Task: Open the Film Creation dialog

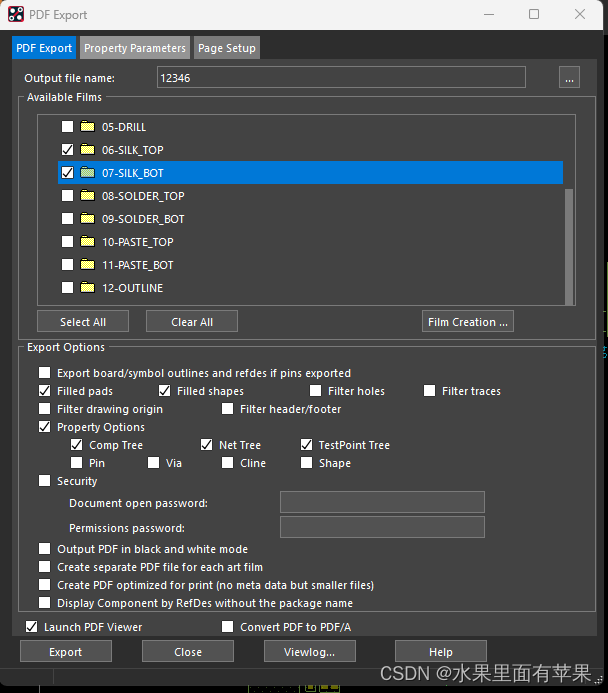Action: click(x=468, y=322)
